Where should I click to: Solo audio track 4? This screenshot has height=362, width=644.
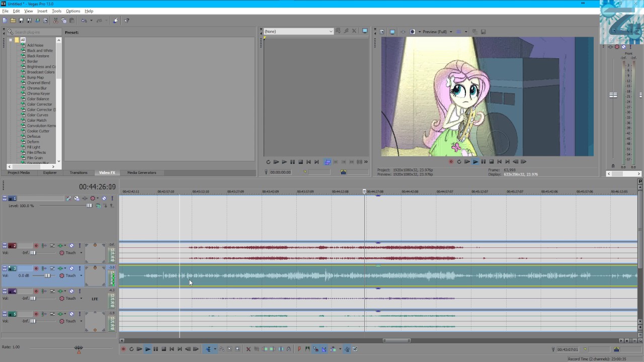pos(79,291)
